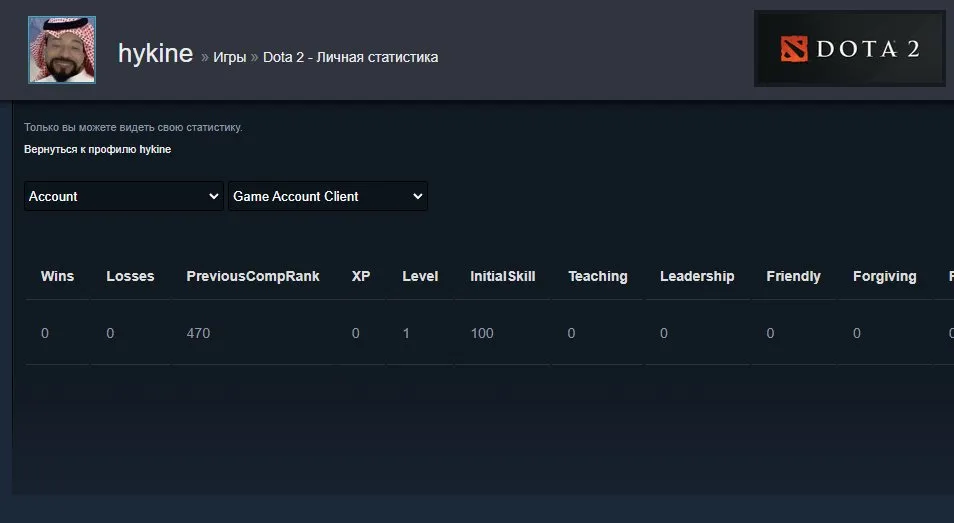Screen dimensions: 954x523
Task: Select the Forgiving column header
Action: [x=885, y=276]
